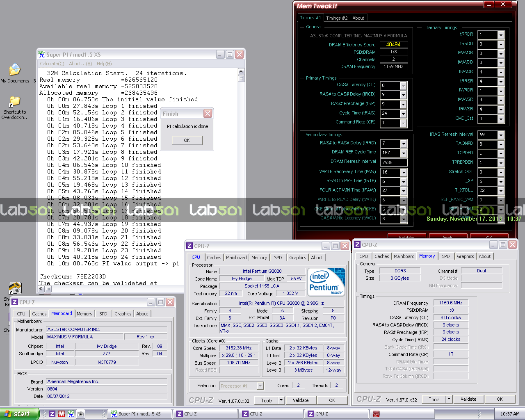This screenshot has height=420, width=525.
Task: Click the Intel Pentium G2020 name field
Action: click(262, 271)
